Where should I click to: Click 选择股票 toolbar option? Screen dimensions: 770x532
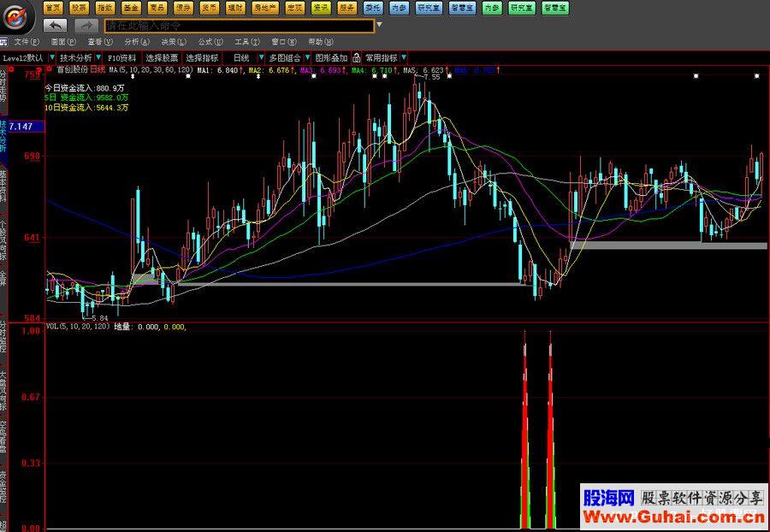pos(162,58)
